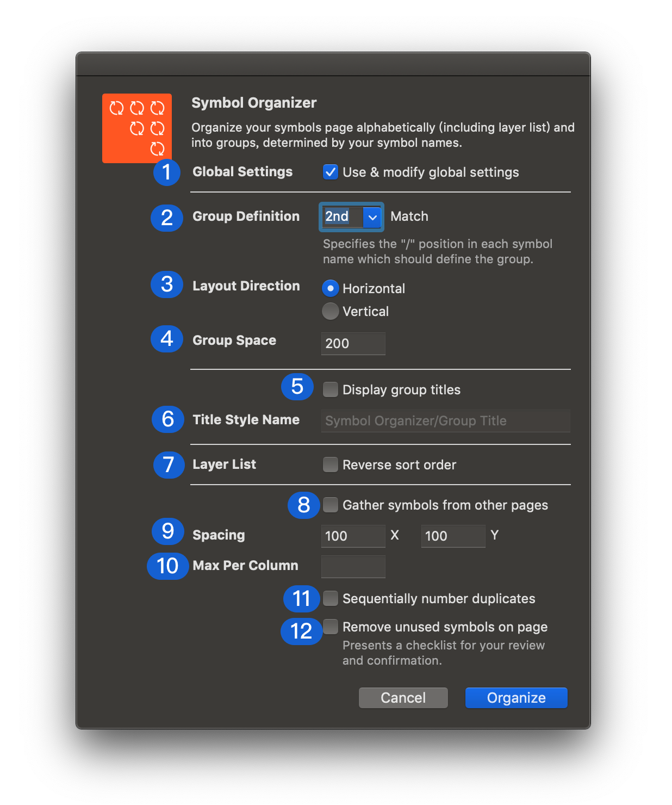Viewport: 672px width, 805px height.
Task: Focus the Max Per Column field
Action: pyautogui.click(x=353, y=566)
